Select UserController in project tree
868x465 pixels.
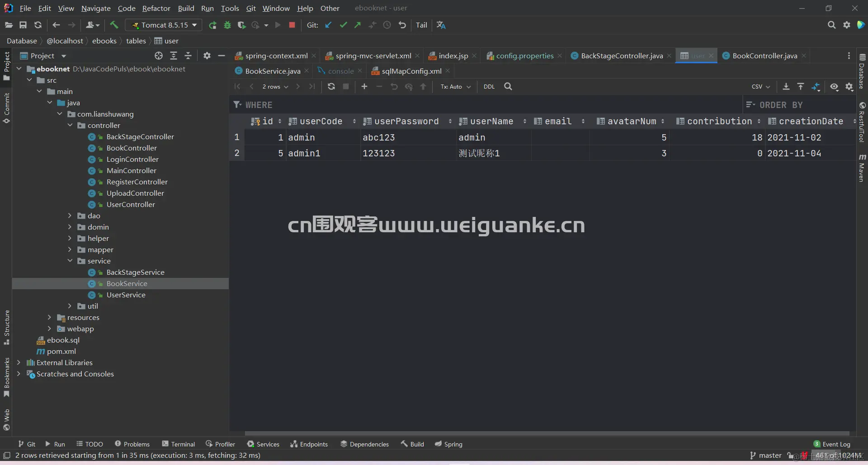pyautogui.click(x=131, y=204)
